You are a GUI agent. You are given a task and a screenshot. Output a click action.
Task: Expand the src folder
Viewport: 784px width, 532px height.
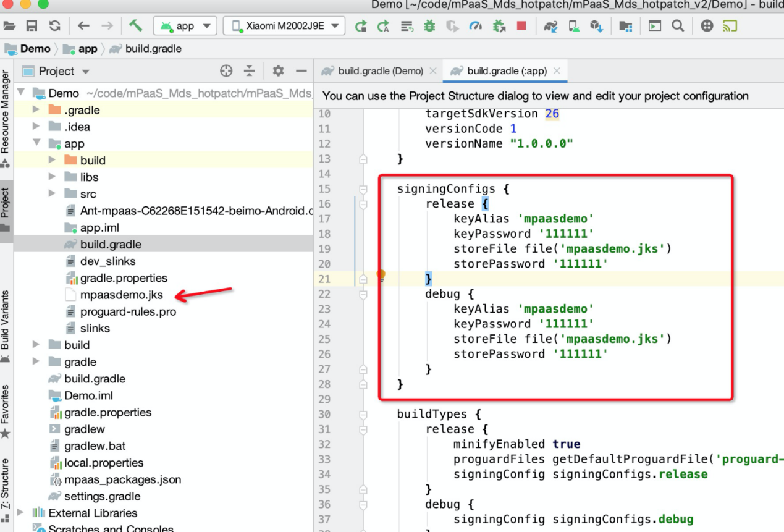pyautogui.click(x=52, y=194)
